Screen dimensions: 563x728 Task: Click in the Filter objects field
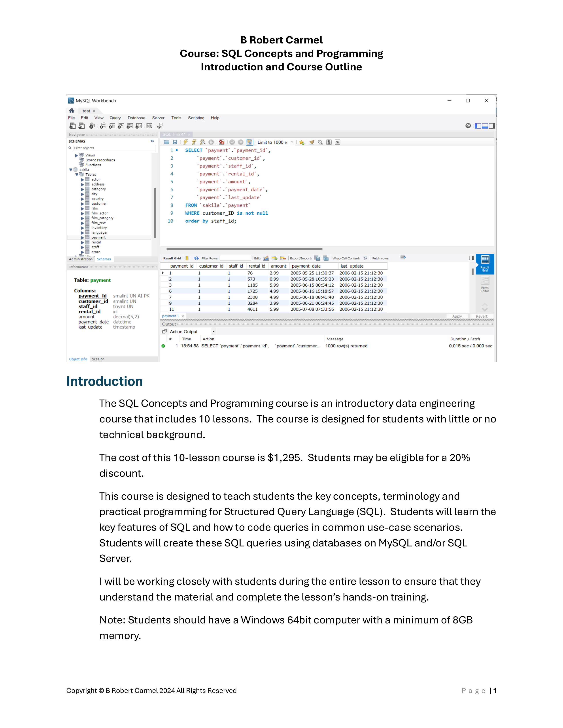pyautogui.click(x=113, y=148)
